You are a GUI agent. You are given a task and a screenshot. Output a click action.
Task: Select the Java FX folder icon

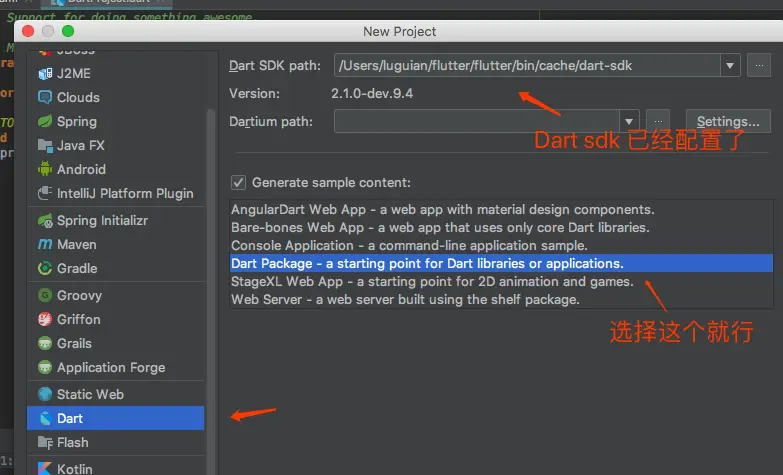coord(45,145)
